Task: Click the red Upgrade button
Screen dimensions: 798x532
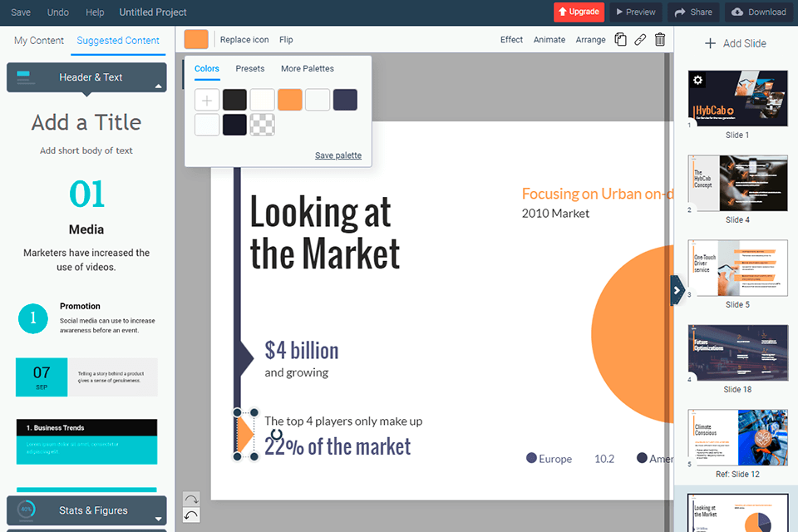Action: tap(579, 12)
